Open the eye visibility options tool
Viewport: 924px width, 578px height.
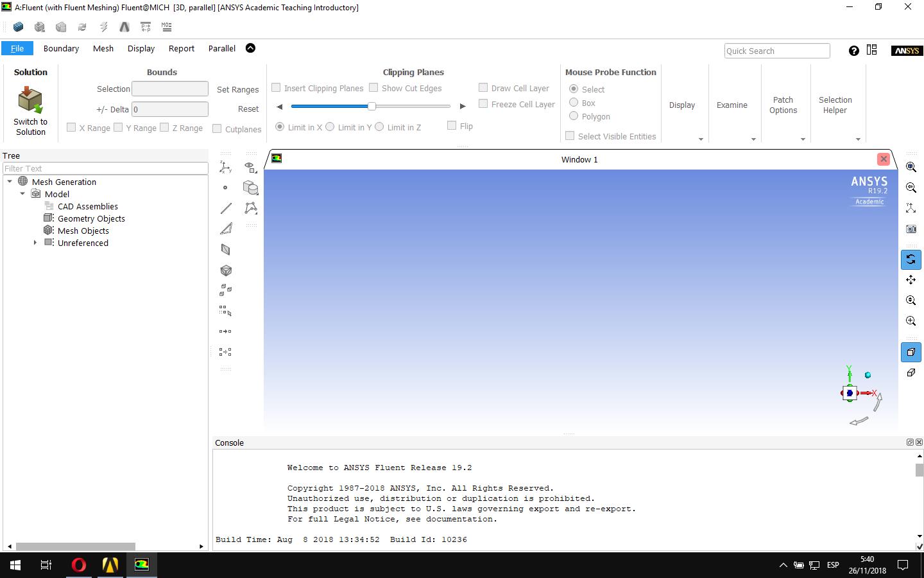(x=251, y=168)
